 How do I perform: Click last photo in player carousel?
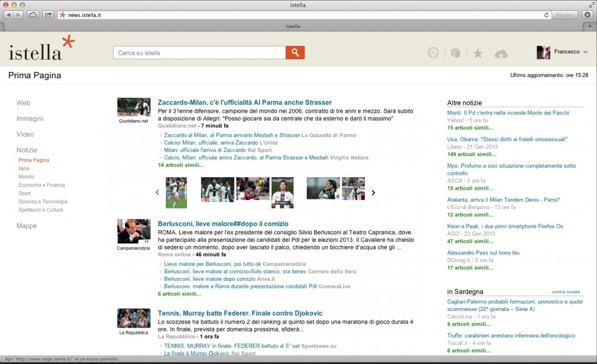coord(353,189)
